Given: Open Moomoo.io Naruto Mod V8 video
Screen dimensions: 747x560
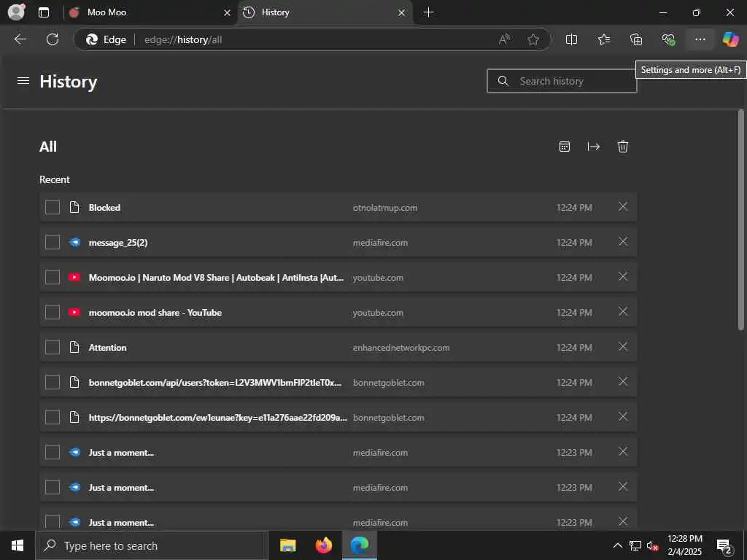Looking at the screenshot, I should pyautogui.click(x=216, y=278).
